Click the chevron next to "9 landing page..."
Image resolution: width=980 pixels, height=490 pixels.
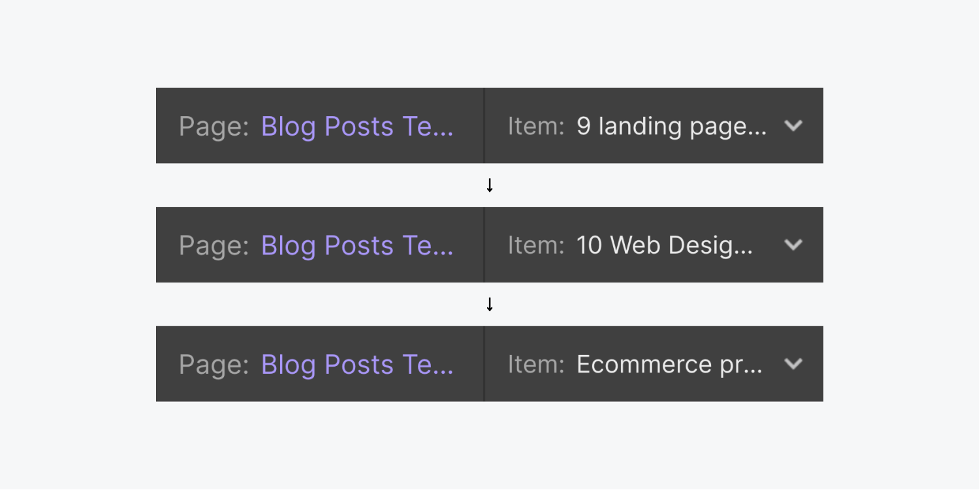793,126
